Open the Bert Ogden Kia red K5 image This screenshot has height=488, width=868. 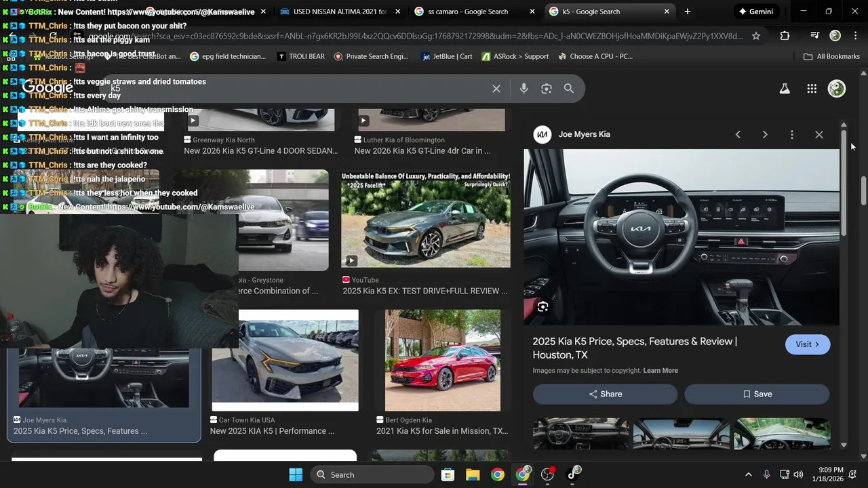point(443,361)
